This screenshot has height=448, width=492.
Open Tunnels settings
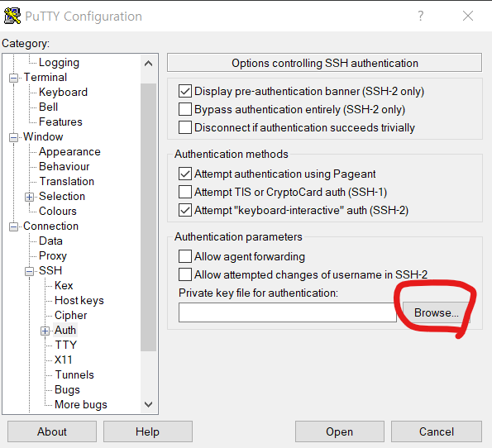tap(74, 374)
